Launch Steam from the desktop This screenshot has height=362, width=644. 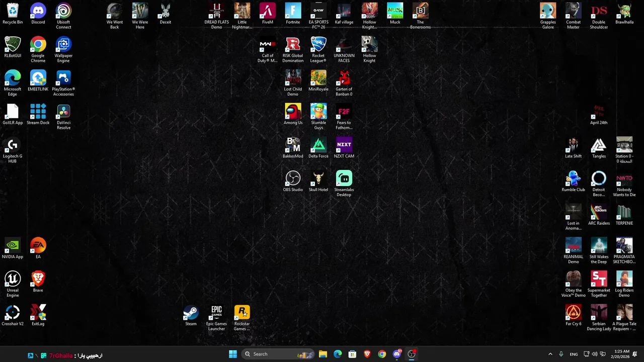pyautogui.click(x=191, y=316)
